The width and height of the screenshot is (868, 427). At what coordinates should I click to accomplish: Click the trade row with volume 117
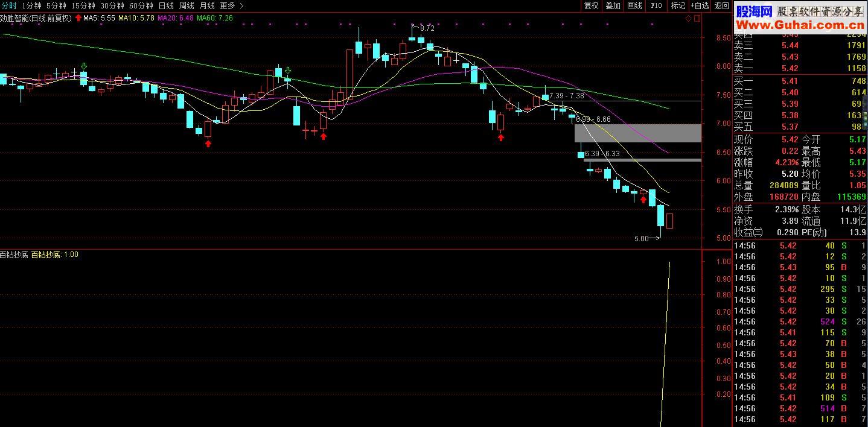pyautogui.click(x=800, y=419)
